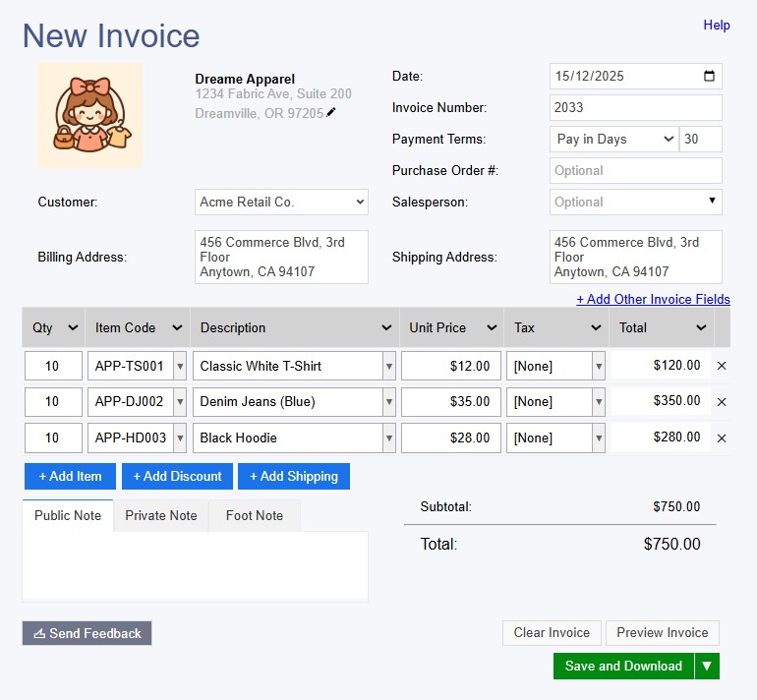Screen dimensions: 757x700
Task: Click the $35.00 unit price field
Action: tap(451, 402)
